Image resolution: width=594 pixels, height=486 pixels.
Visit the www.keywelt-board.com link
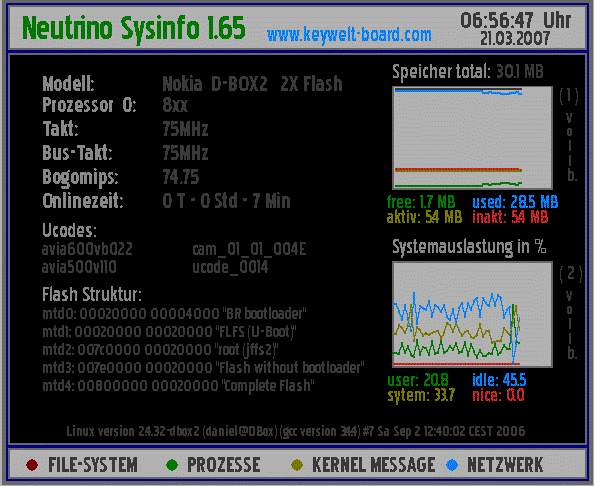coord(349,35)
